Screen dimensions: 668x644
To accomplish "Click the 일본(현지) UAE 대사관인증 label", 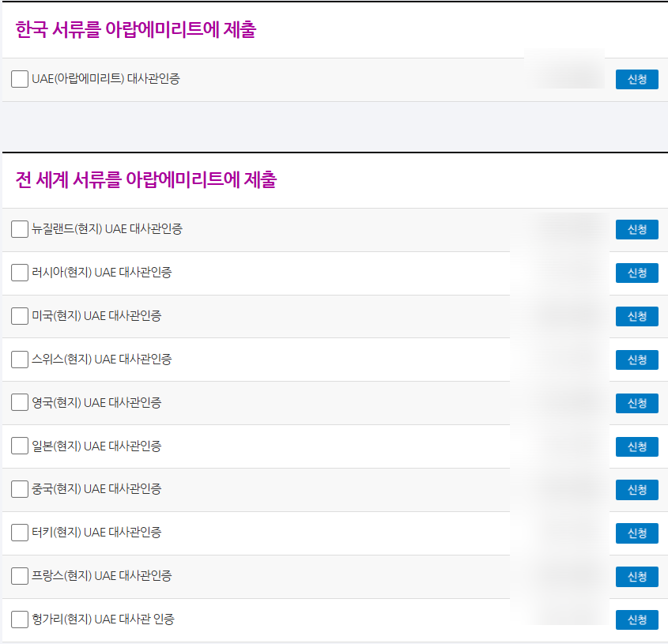I will (x=96, y=446).
